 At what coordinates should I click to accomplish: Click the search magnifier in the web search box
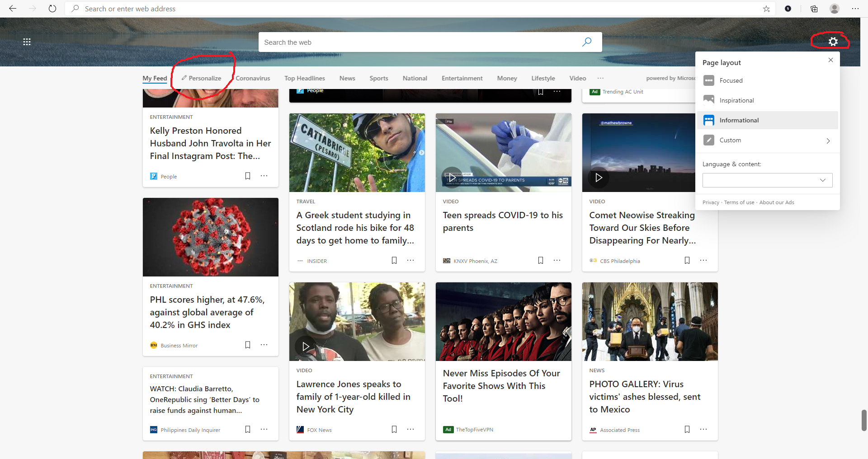[587, 42]
